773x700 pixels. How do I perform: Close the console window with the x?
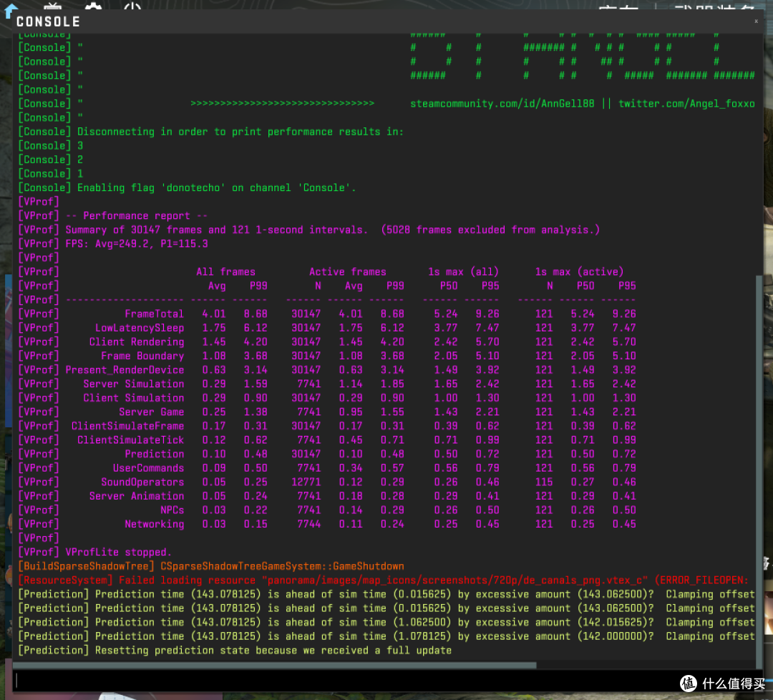pyautogui.click(x=756, y=21)
